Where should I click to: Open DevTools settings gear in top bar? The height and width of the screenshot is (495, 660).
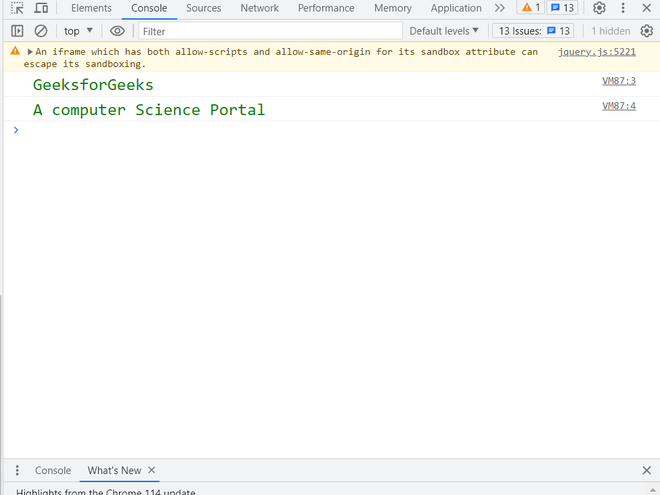599,8
